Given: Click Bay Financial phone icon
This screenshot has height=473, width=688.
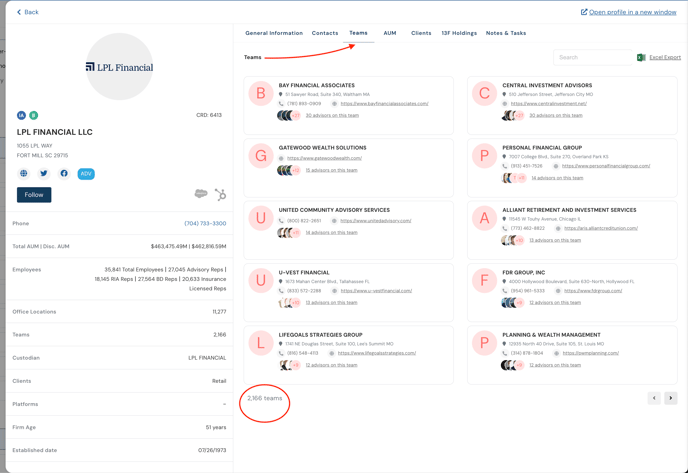Looking at the screenshot, I should (281, 104).
